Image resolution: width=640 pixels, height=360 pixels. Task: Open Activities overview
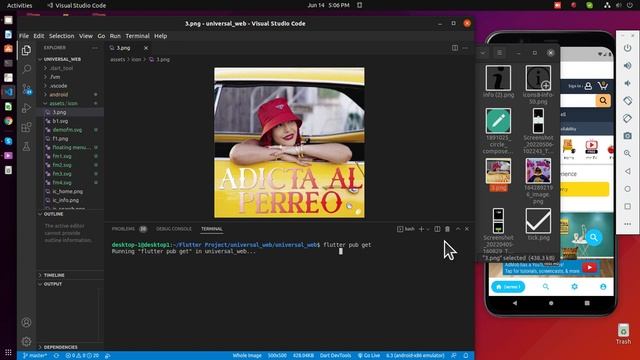pyautogui.click(x=20, y=5)
